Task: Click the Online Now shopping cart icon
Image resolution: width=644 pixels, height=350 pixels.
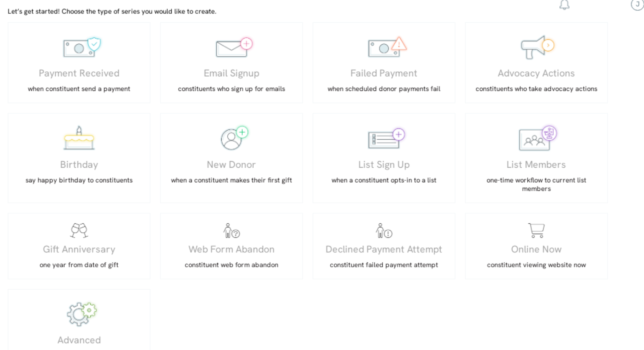Action: (x=536, y=230)
